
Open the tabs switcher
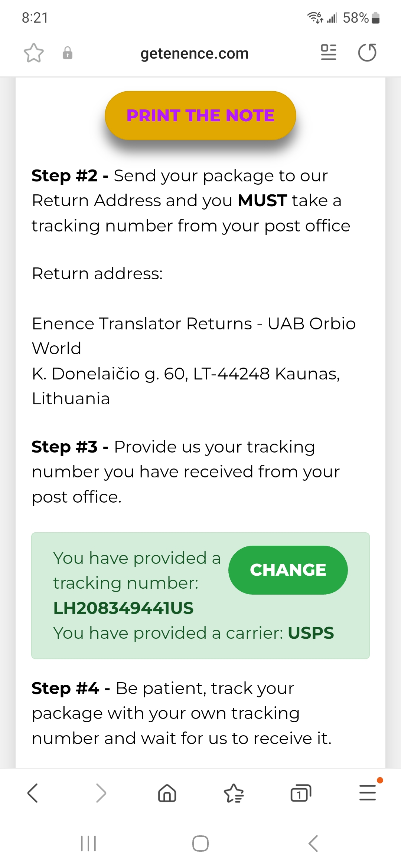pyautogui.click(x=300, y=793)
